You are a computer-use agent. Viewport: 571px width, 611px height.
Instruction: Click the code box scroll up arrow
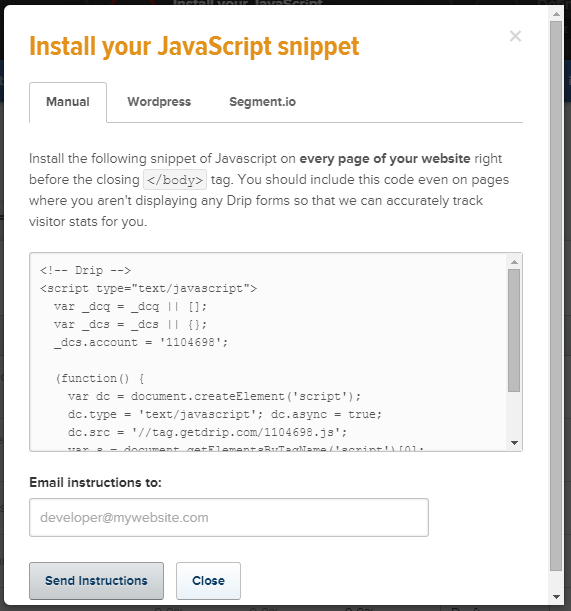point(514,262)
